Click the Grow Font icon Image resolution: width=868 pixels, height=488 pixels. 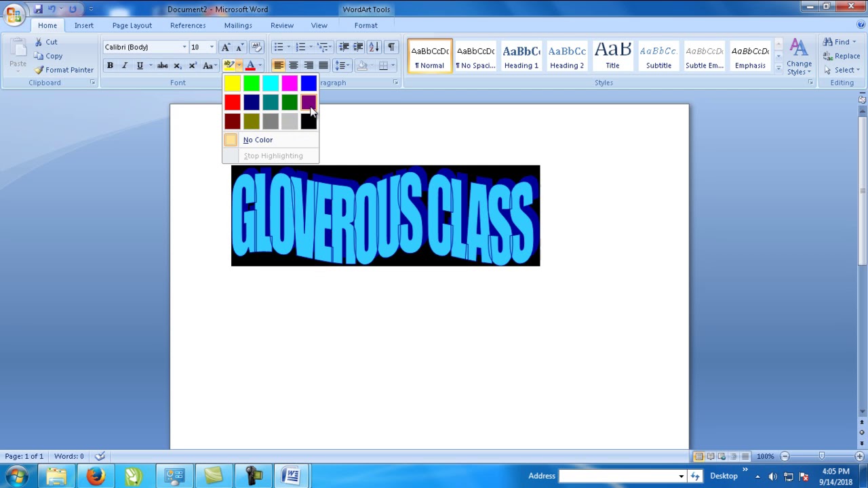pos(225,47)
